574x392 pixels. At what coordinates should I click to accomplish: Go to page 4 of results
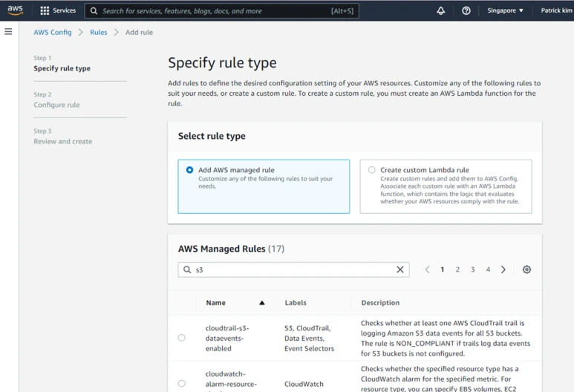pyautogui.click(x=488, y=269)
